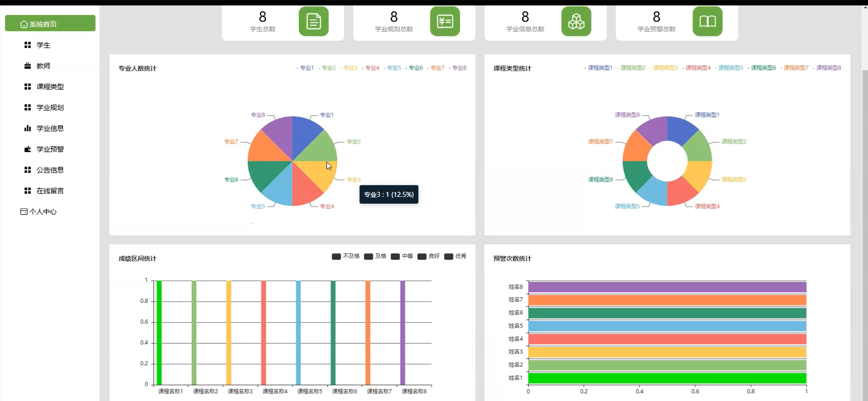The width and height of the screenshot is (868, 401).
Task: Click the home icon on 系统首页
Action: click(24, 24)
